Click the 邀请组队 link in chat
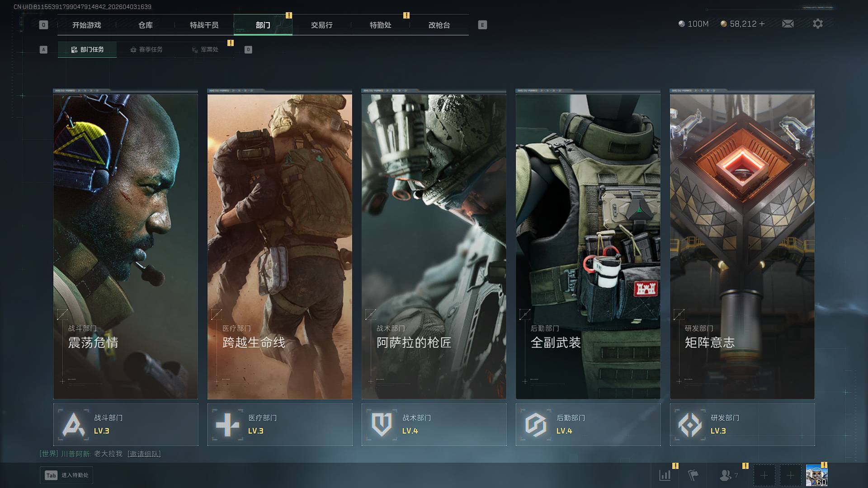The height and width of the screenshot is (488, 868). (x=144, y=454)
